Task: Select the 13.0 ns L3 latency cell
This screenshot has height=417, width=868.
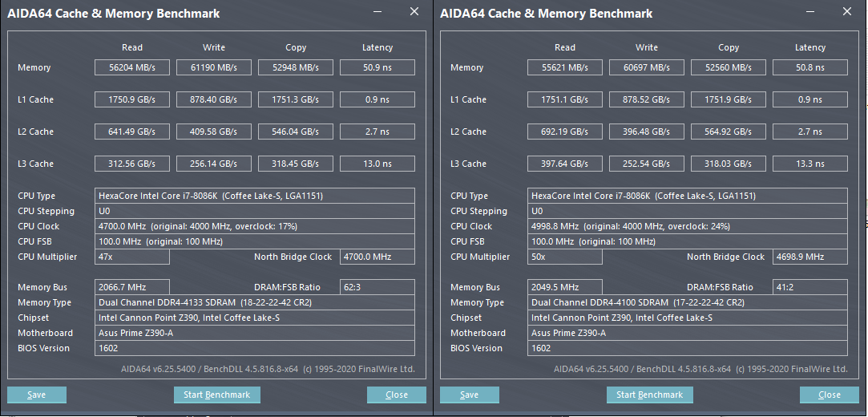Action: click(377, 164)
